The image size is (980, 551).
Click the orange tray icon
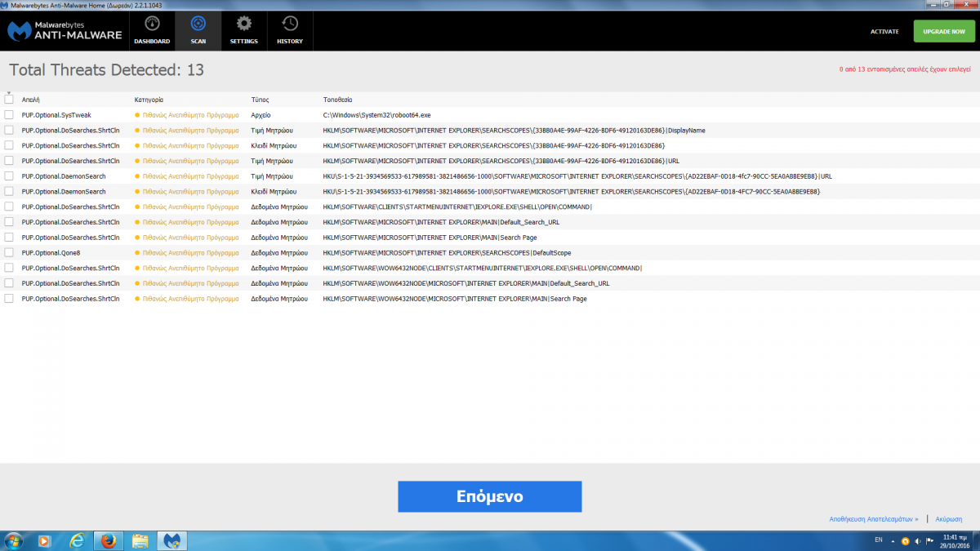pos(905,540)
